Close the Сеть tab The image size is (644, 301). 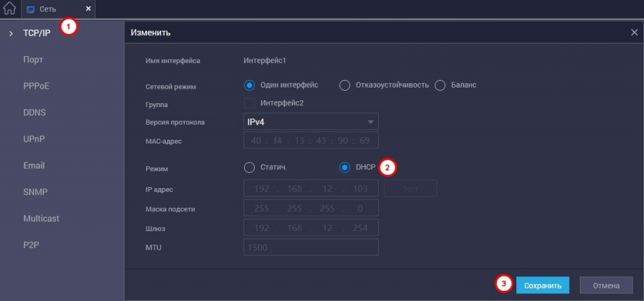[88, 9]
